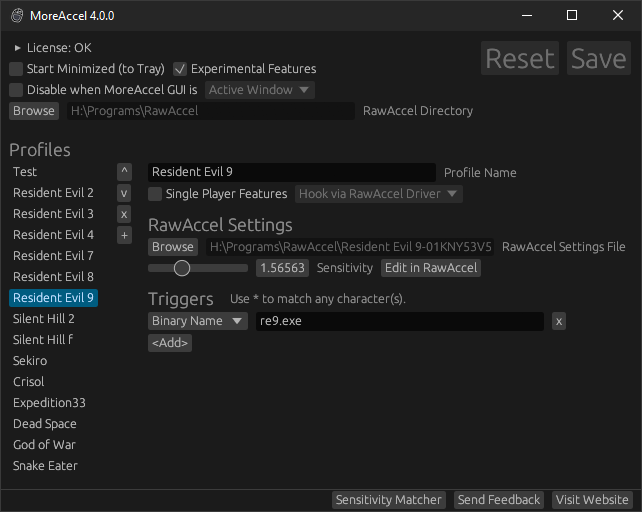
Task: Click the RawAccel Directory path field
Action: pyautogui.click(x=211, y=111)
